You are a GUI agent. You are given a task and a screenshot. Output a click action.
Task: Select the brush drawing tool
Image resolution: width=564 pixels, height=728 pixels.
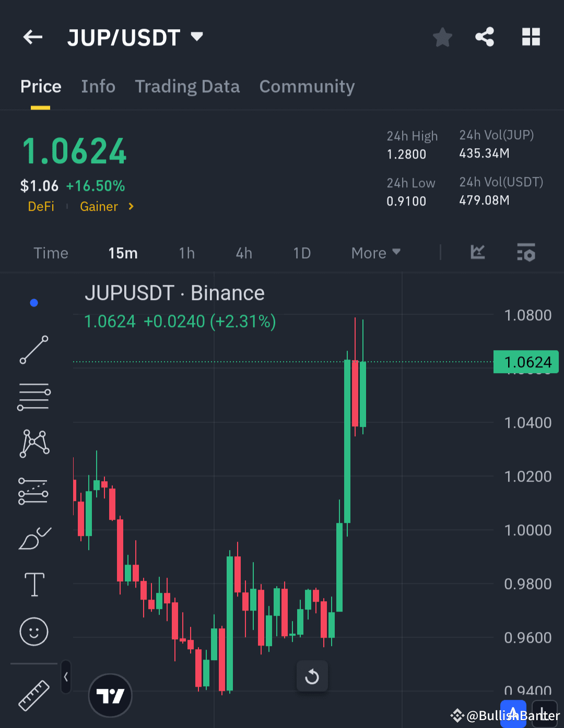coord(33,538)
